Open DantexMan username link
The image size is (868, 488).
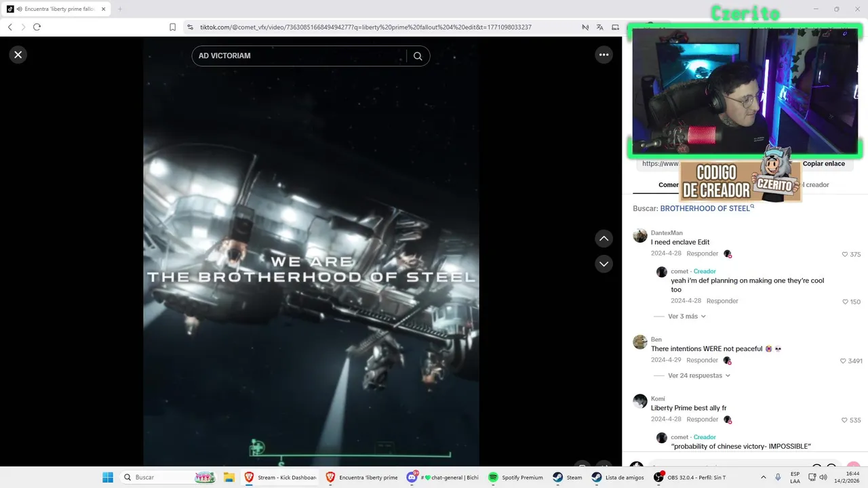(667, 233)
